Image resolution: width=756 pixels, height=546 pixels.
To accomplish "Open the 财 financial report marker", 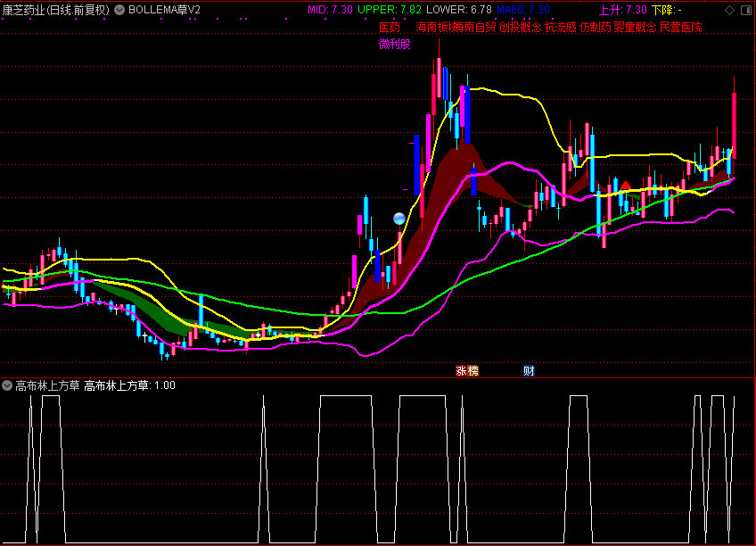I will tap(529, 370).
